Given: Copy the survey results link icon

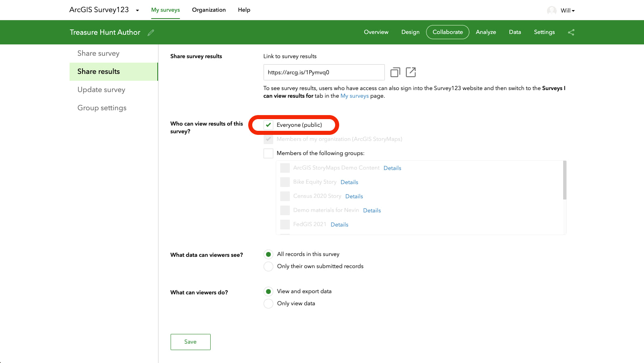Looking at the screenshot, I should [x=395, y=72].
